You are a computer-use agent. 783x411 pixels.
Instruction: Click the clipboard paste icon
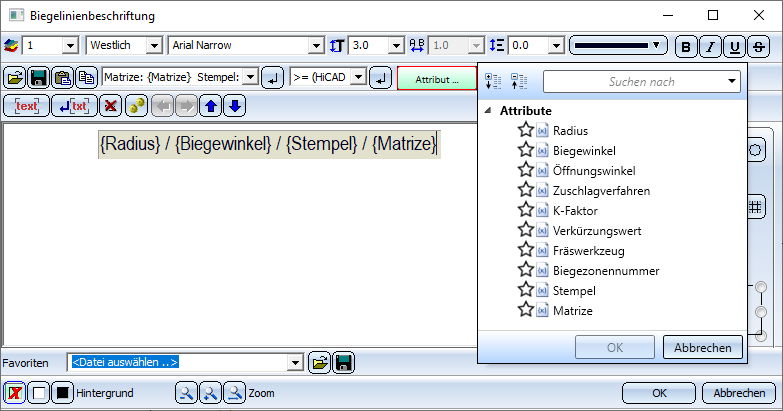[62, 78]
